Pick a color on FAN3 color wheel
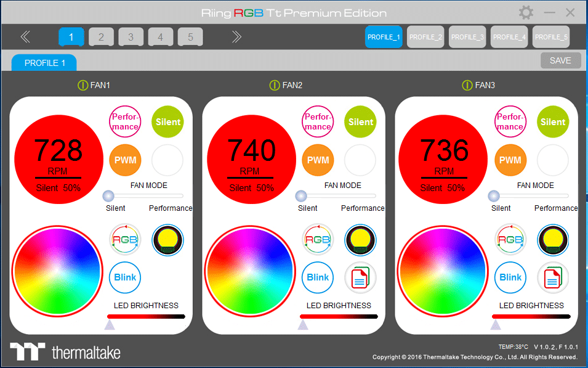Image resolution: width=588 pixels, height=368 pixels. pos(443,271)
